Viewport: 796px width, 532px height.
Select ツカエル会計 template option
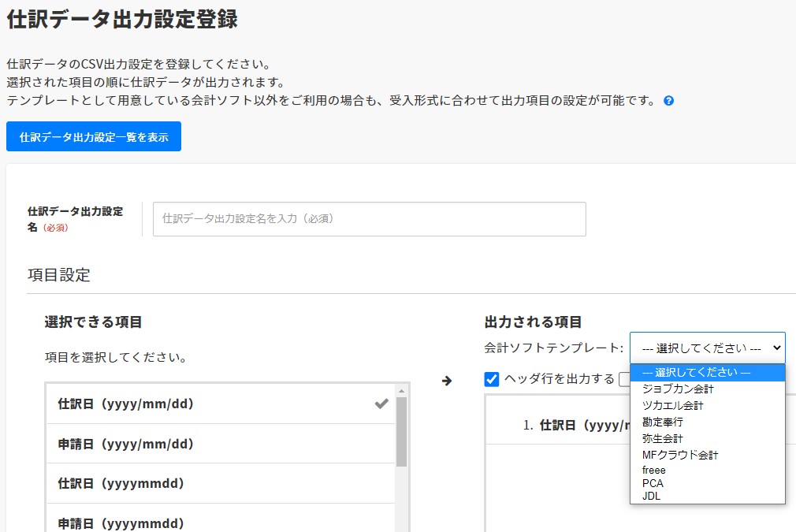pyautogui.click(x=672, y=405)
